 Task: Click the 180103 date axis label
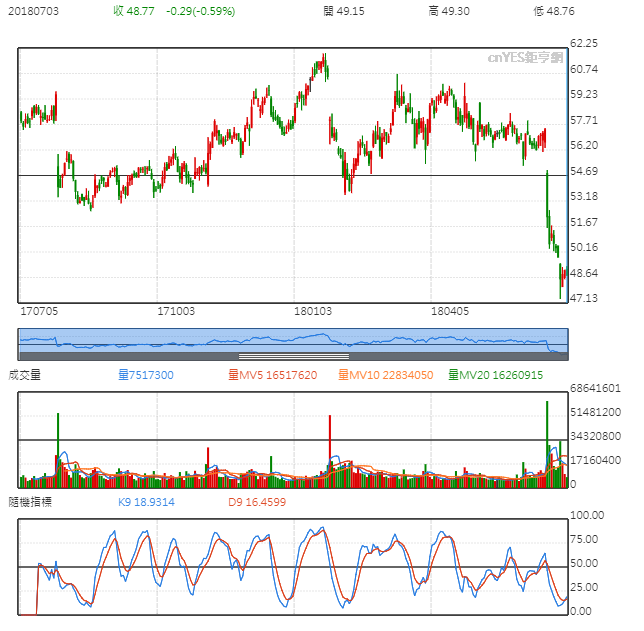(313, 311)
